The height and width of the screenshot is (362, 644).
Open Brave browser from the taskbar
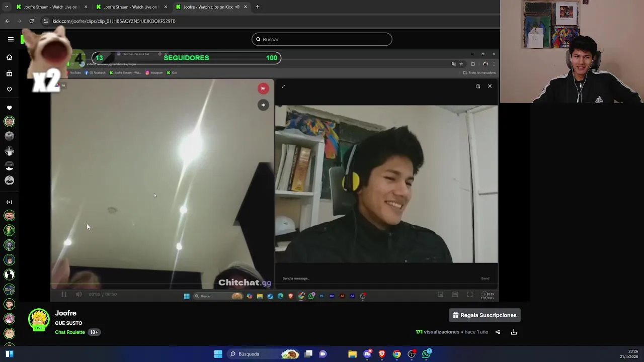[x=382, y=354]
